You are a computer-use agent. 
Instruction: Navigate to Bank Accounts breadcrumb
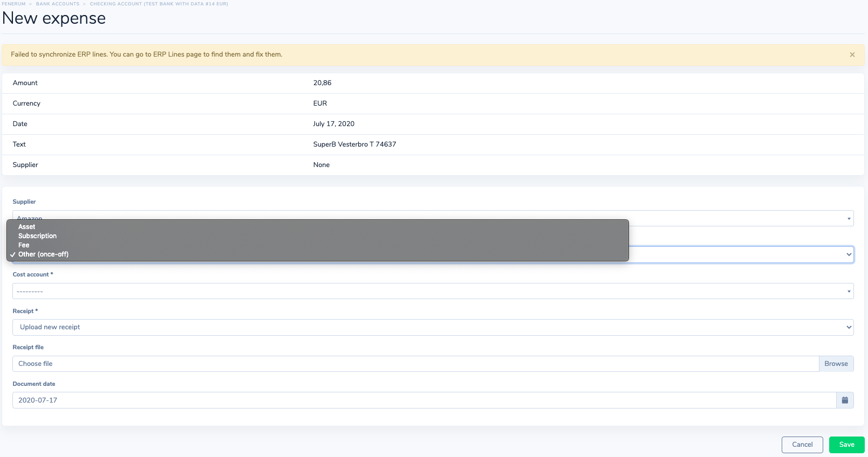[x=58, y=4]
